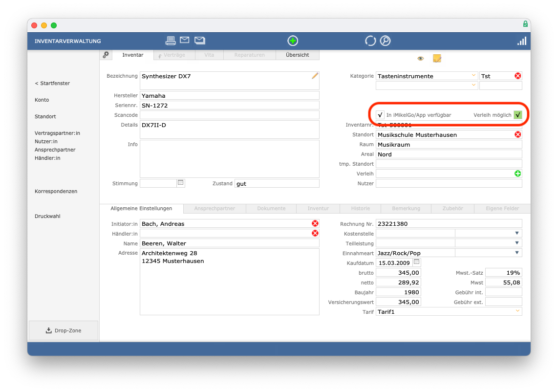Switch to the Übersicht tab
Screen dimensions: 558x392
(x=298, y=55)
